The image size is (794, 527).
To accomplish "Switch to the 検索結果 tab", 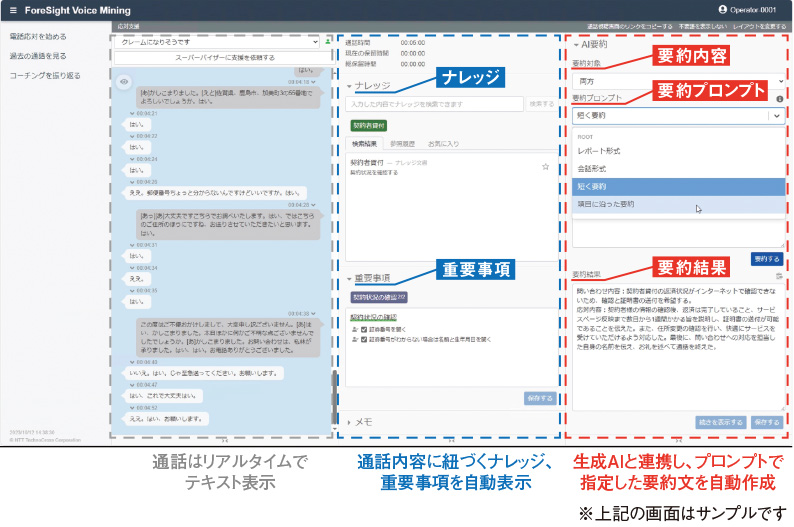I will click(365, 144).
